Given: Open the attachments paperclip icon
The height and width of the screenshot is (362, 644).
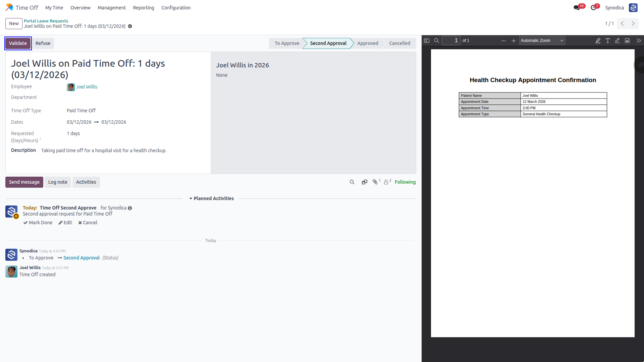Looking at the screenshot, I should (x=376, y=182).
